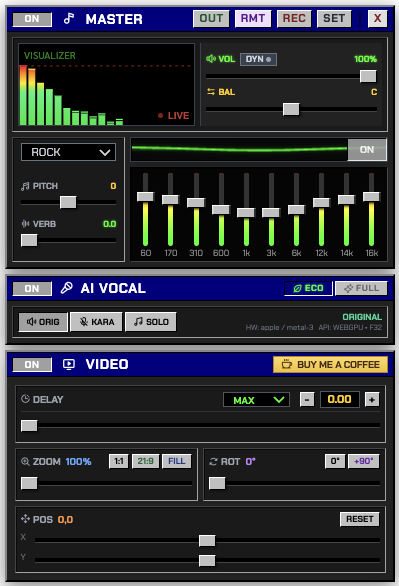Viewport: 399px width, 586px height.
Task: Click the POS X slider handle
Action: 207,540
